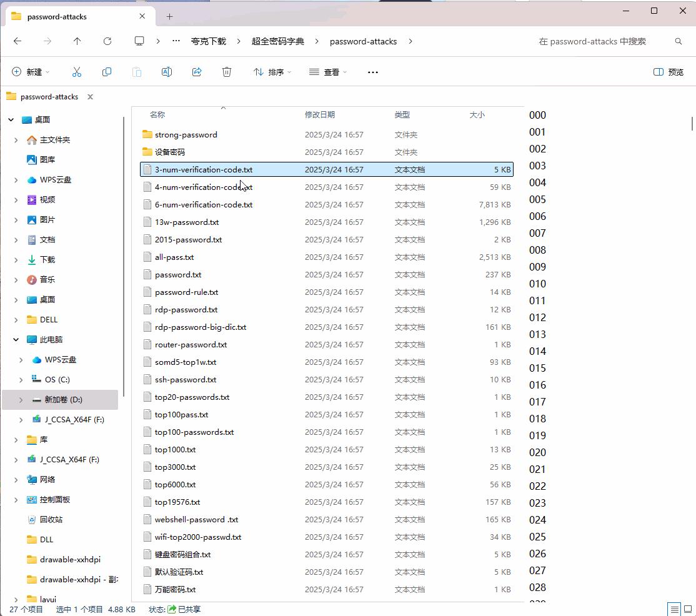The width and height of the screenshot is (696, 616).
Task: Sort by the 名称 column header
Action: (157, 114)
